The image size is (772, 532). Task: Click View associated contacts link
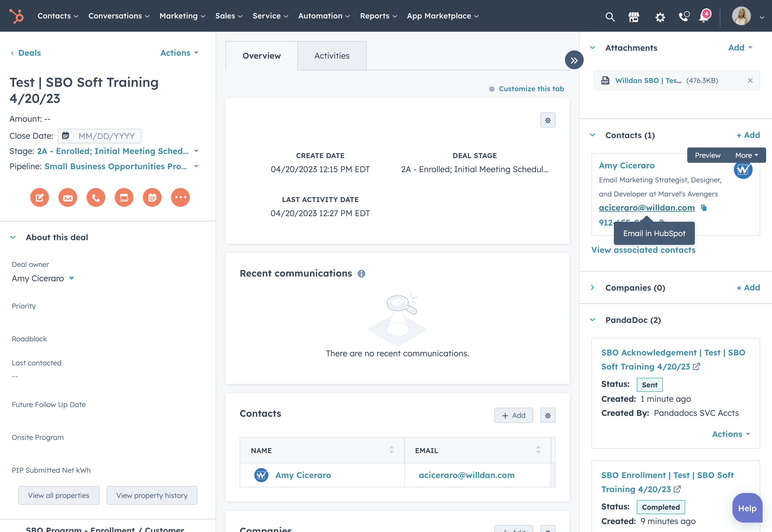click(x=643, y=250)
